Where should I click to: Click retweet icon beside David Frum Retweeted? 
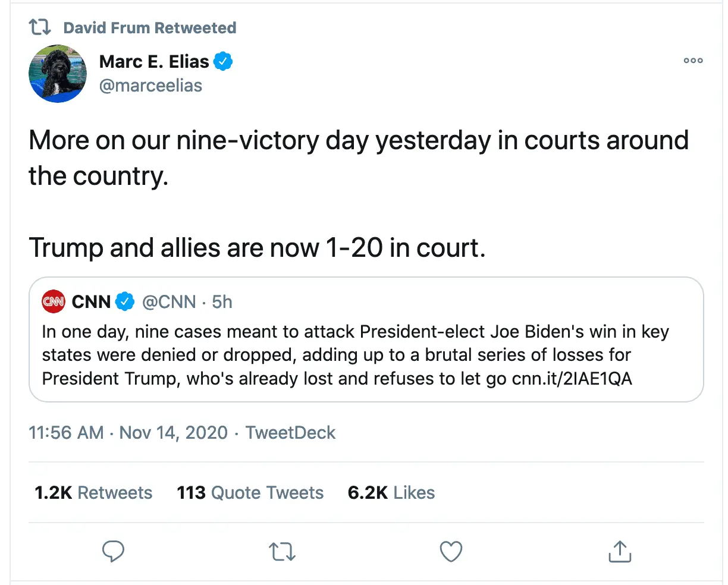(40, 27)
